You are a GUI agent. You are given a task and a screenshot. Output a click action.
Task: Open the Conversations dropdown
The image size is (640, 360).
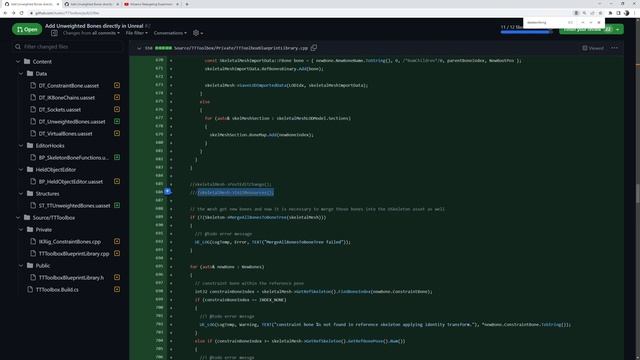(170, 33)
